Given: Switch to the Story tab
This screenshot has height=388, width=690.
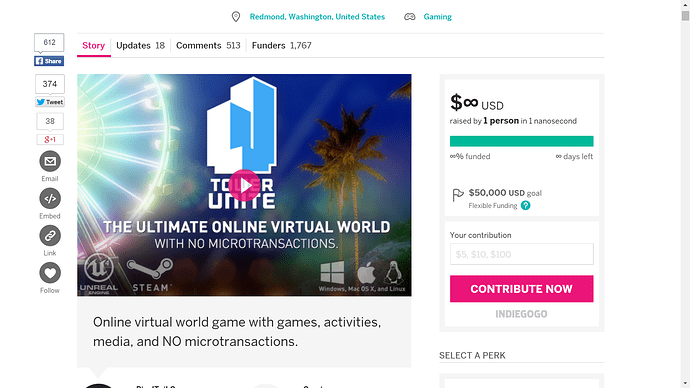Looking at the screenshot, I should tap(93, 46).
